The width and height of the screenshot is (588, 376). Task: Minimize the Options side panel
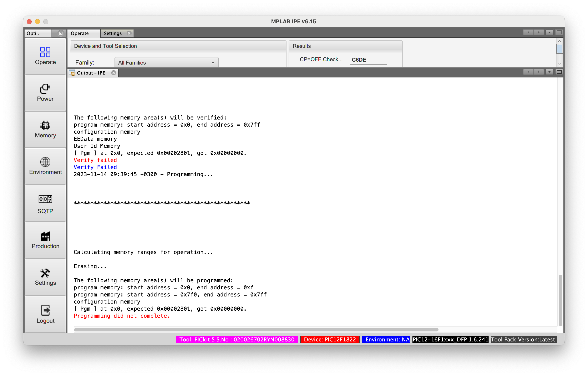(x=61, y=33)
